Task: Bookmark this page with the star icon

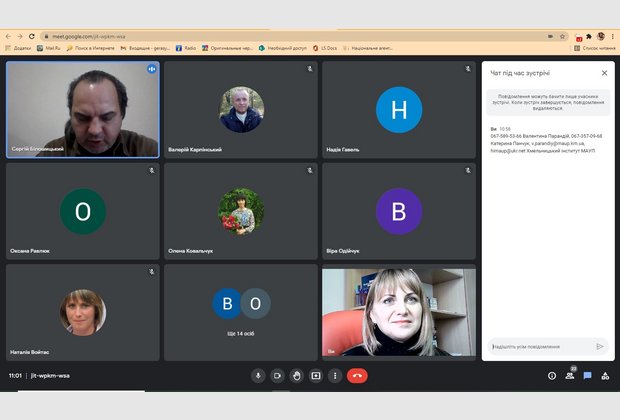Action: point(563,36)
